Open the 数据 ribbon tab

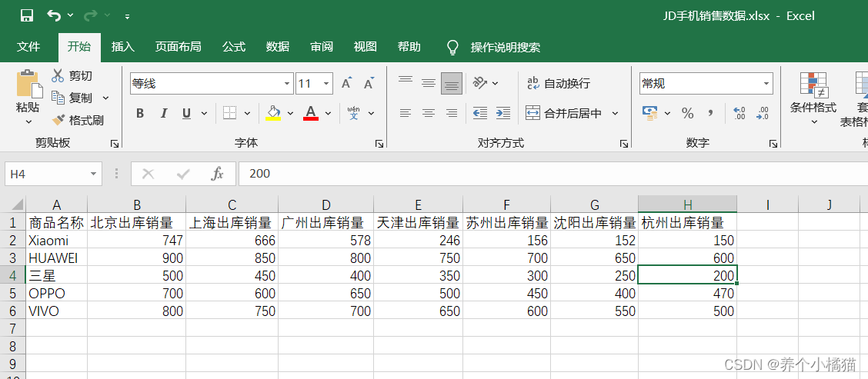277,46
